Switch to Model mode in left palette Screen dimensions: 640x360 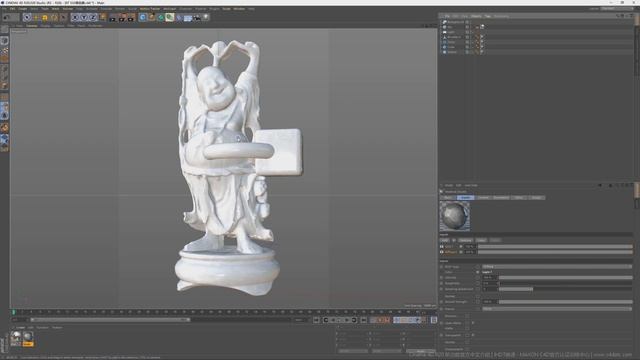[4, 41]
